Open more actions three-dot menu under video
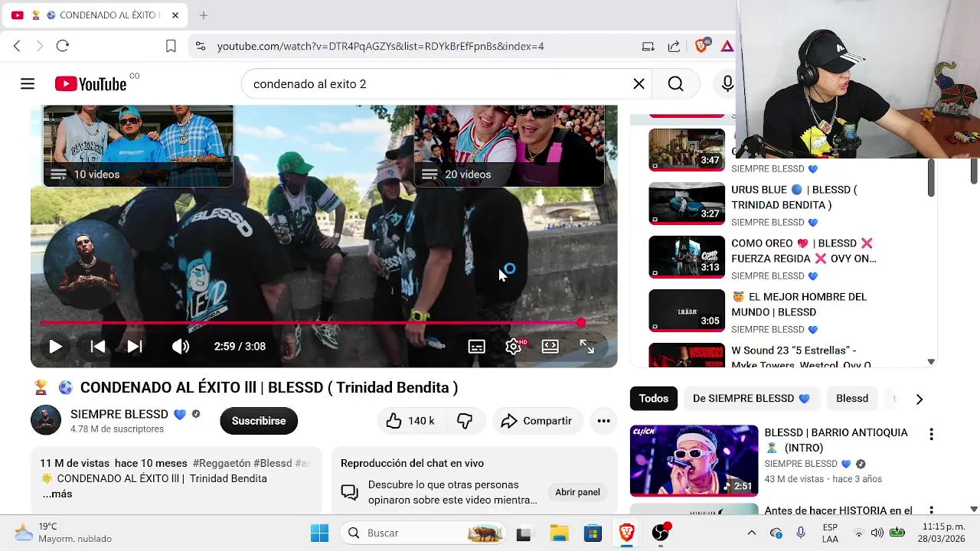This screenshot has height=551, width=980. (x=603, y=421)
